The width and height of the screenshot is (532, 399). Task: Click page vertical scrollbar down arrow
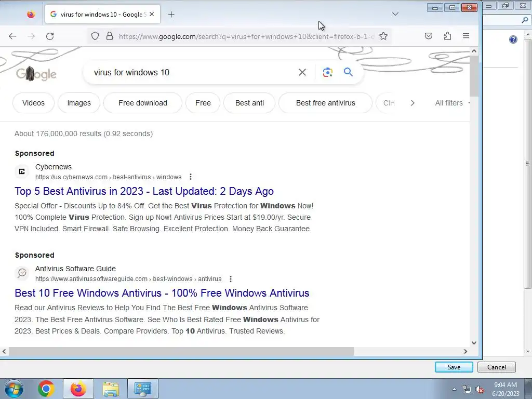coord(474,343)
